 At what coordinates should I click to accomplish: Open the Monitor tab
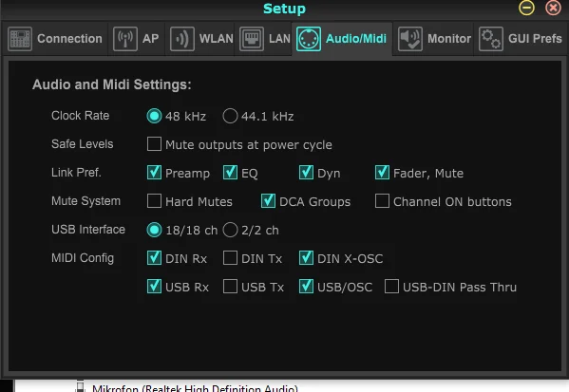click(x=434, y=39)
